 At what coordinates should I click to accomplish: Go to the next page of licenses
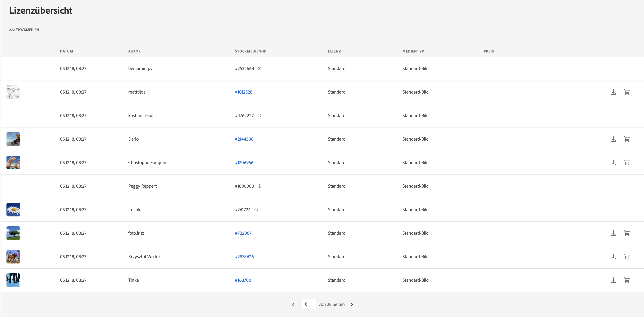click(352, 304)
